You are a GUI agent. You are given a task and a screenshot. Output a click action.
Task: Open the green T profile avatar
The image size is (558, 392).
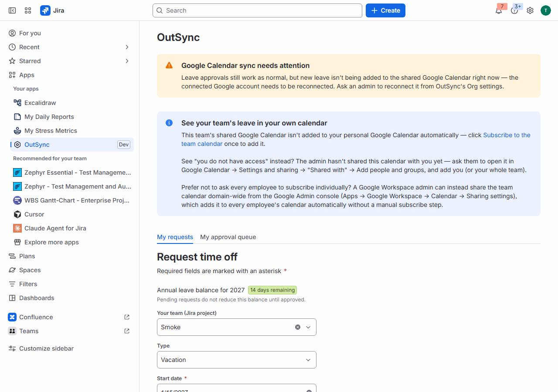coord(546,10)
